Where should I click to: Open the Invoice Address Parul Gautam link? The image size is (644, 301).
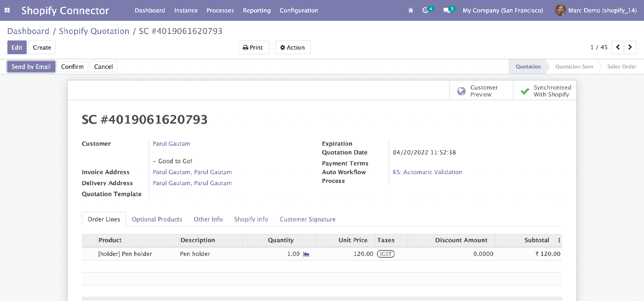click(x=192, y=172)
